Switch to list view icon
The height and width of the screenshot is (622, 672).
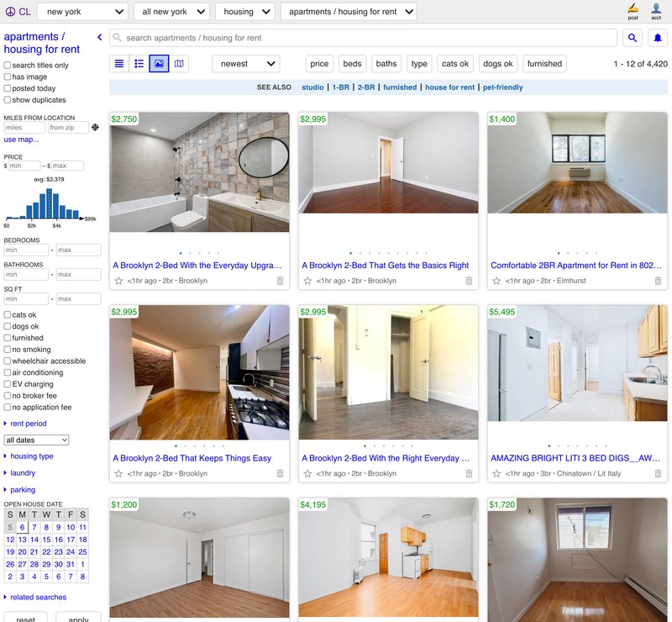coord(119,64)
